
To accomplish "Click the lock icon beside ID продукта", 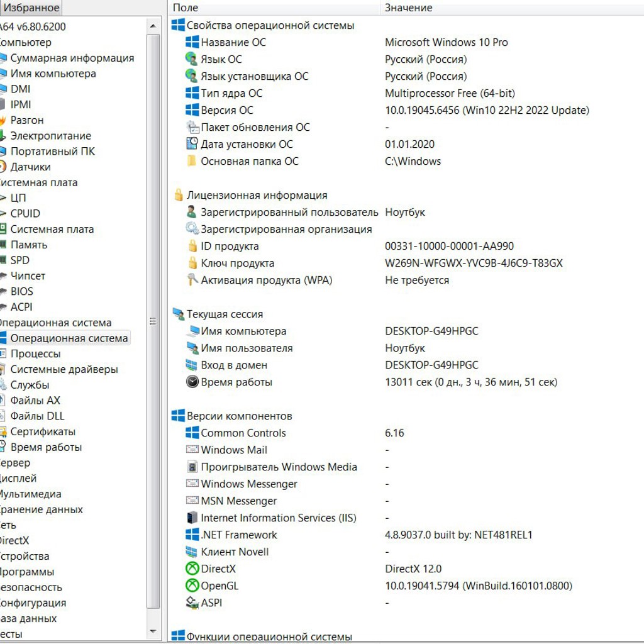I will (192, 246).
